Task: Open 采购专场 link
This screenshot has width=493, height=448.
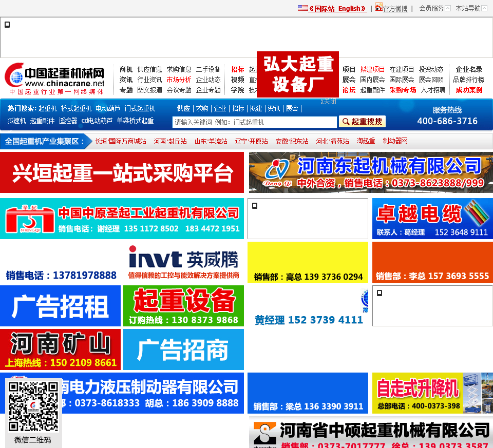Action: pos(403,90)
